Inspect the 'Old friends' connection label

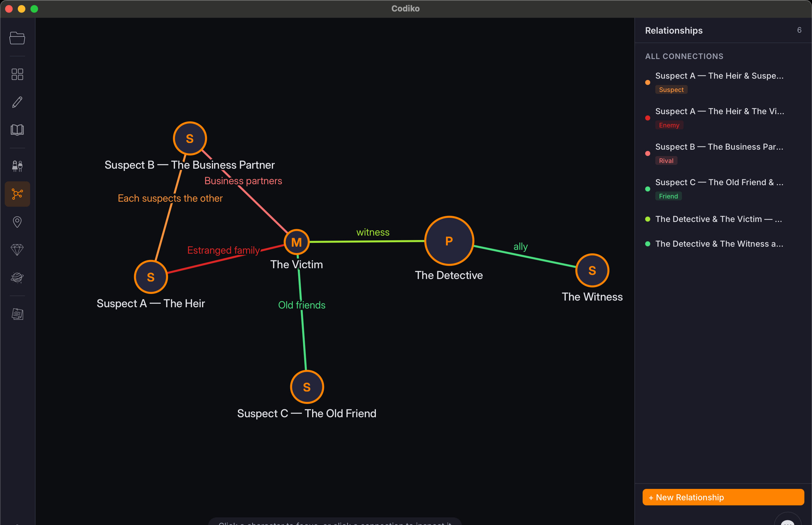(301, 305)
